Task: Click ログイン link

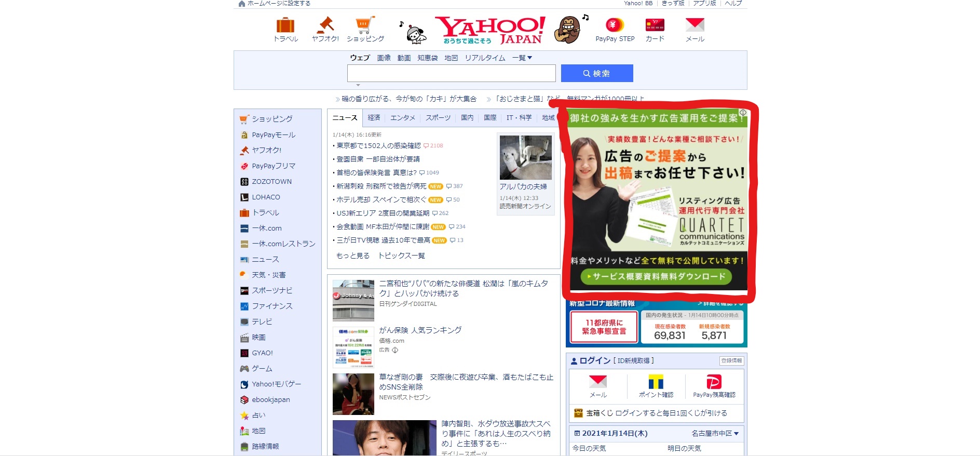Action: [x=595, y=360]
